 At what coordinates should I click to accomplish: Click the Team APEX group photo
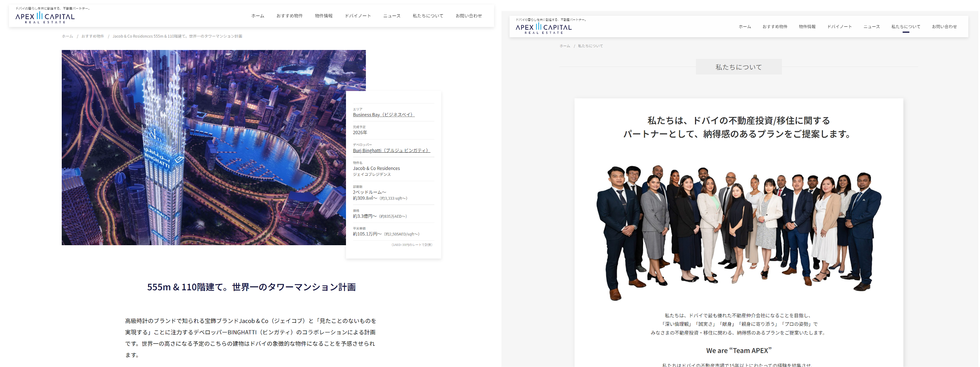coord(738,232)
